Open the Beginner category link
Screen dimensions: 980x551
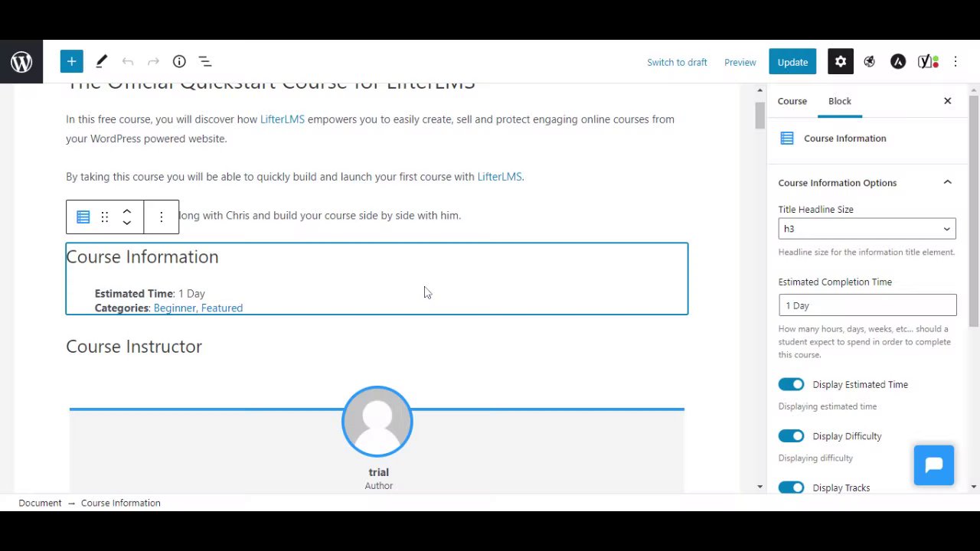(175, 308)
